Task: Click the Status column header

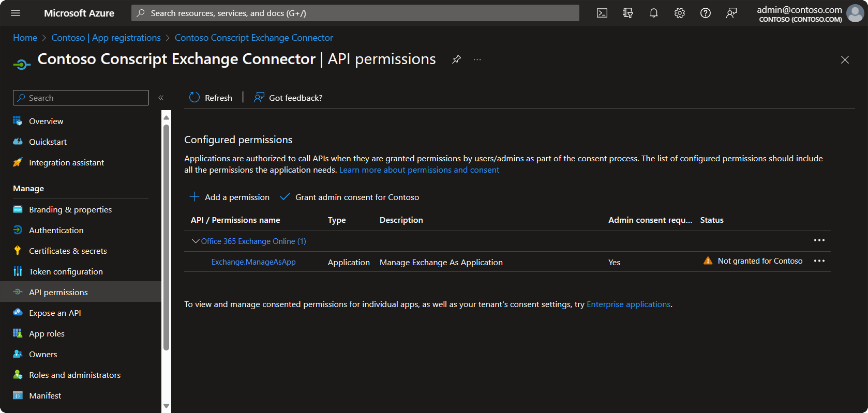Action: 712,220
